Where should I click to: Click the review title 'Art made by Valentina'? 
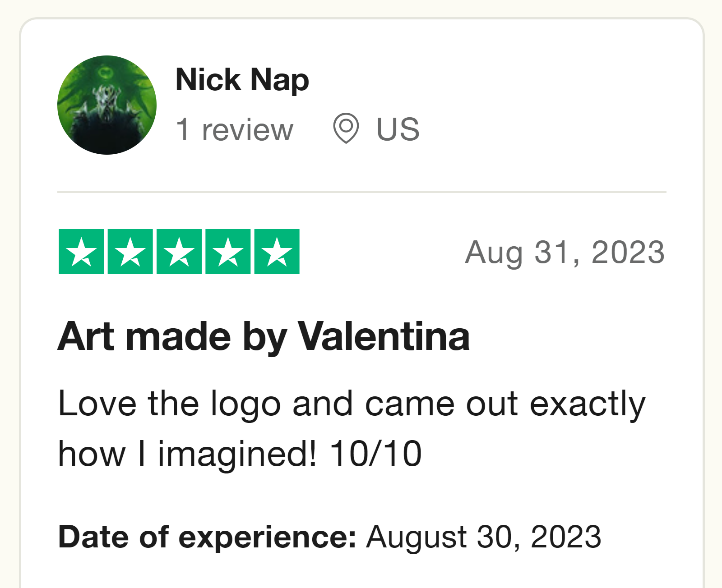point(264,336)
